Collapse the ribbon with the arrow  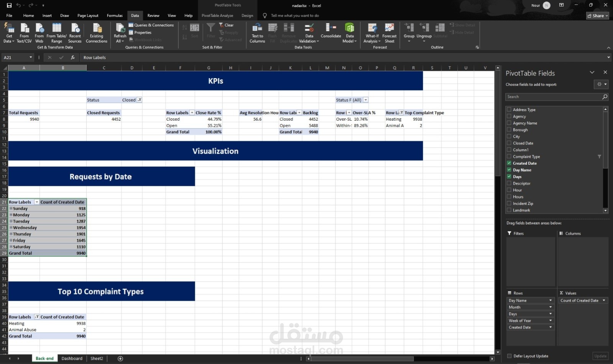(x=608, y=48)
